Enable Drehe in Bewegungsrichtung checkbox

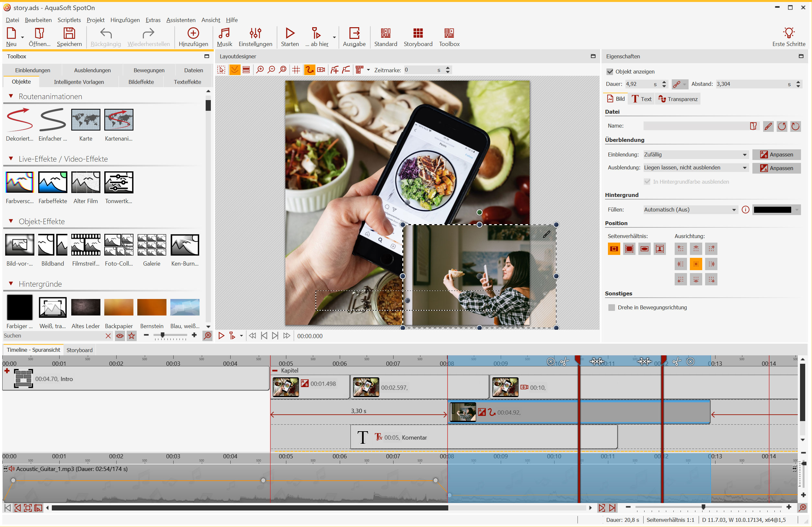click(x=612, y=308)
